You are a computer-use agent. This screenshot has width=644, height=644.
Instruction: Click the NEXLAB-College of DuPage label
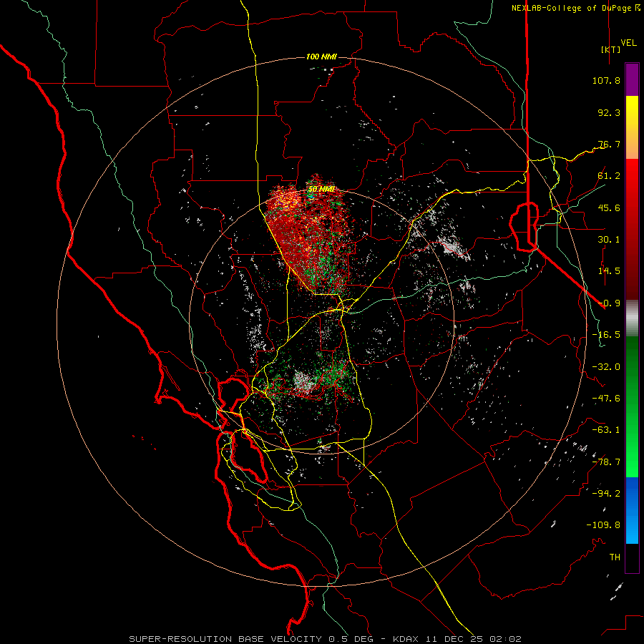571,8
